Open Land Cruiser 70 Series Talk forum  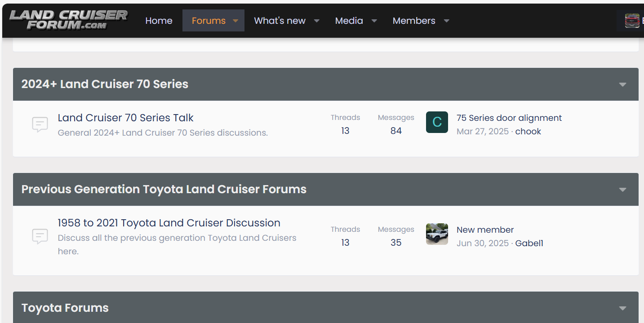(125, 118)
